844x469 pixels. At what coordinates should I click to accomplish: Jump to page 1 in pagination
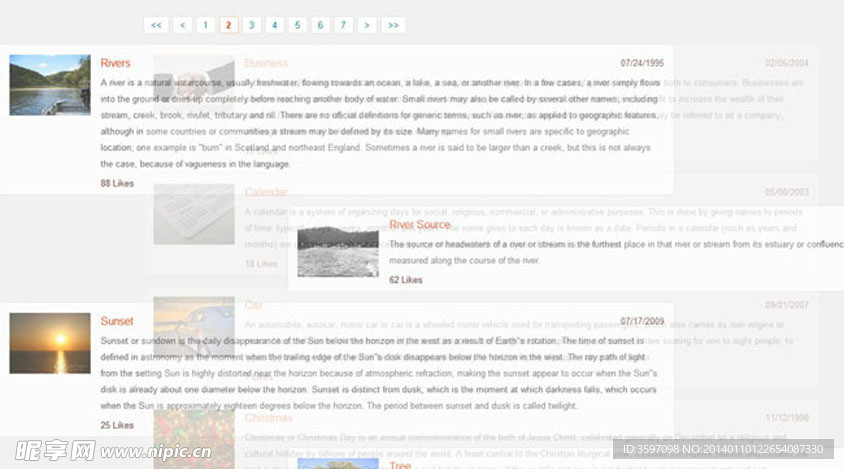(x=205, y=25)
